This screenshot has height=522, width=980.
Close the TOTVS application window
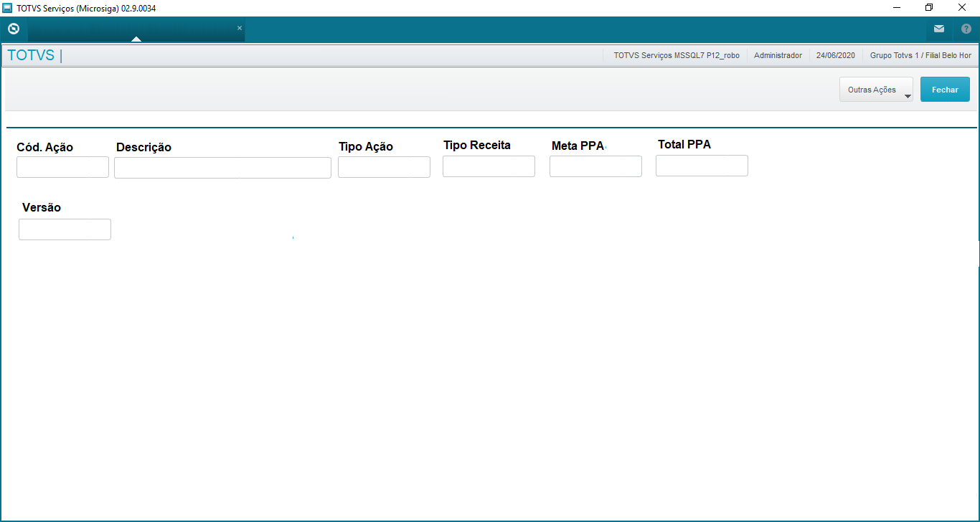[962, 8]
